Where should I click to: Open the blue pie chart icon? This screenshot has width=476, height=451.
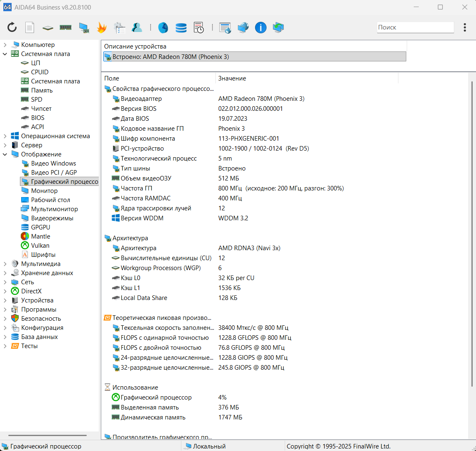[163, 28]
